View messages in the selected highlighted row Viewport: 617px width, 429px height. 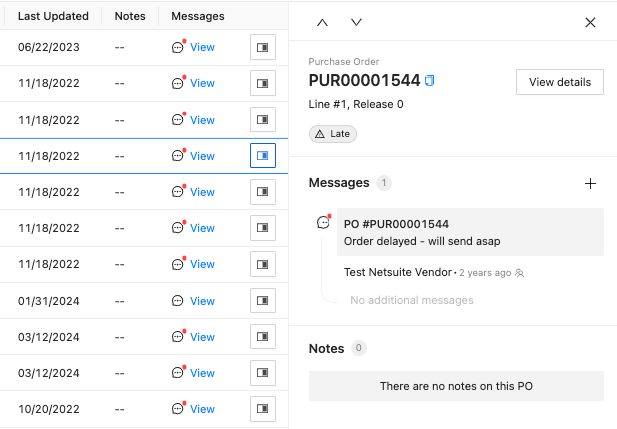click(x=202, y=156)
